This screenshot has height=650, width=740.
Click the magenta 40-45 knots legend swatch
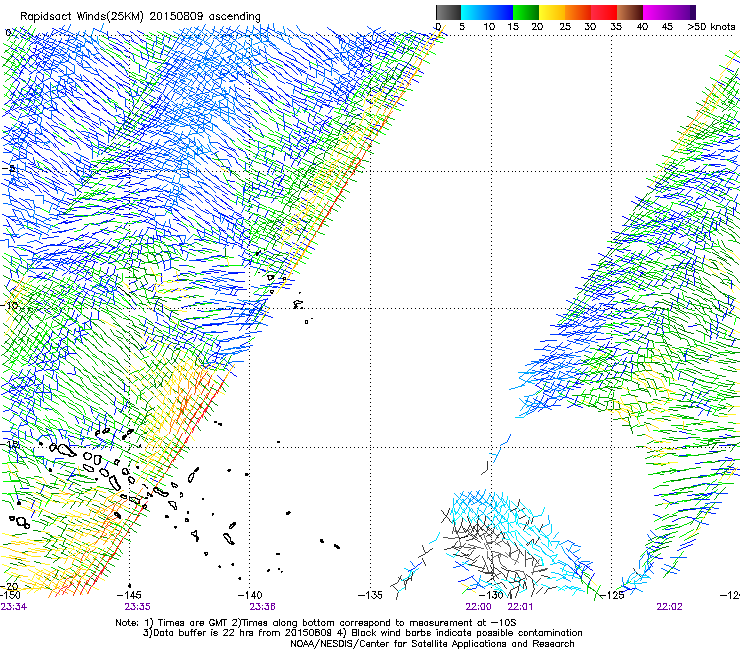click(656, 12)
